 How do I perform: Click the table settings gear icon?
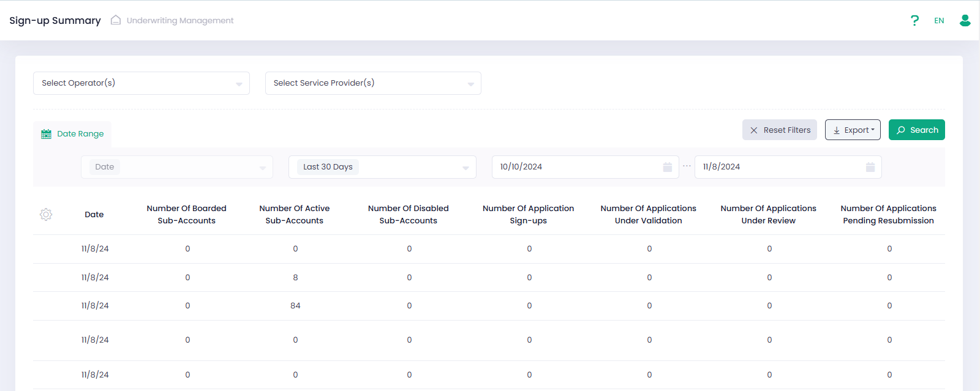click(x=46, y=215)
